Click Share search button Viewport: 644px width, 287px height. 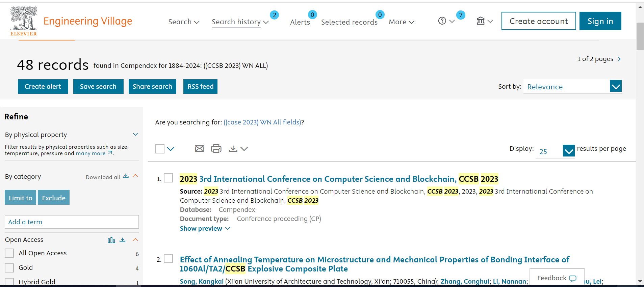pos(152,87)
